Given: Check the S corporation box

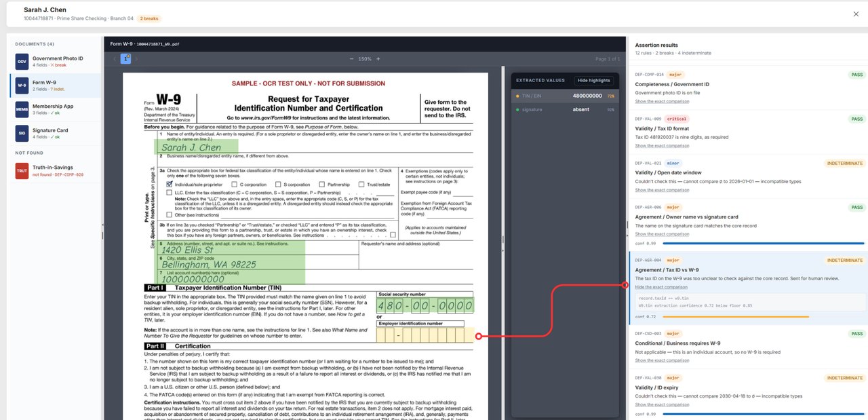Looking at the screenshot, I should point(278,185).
